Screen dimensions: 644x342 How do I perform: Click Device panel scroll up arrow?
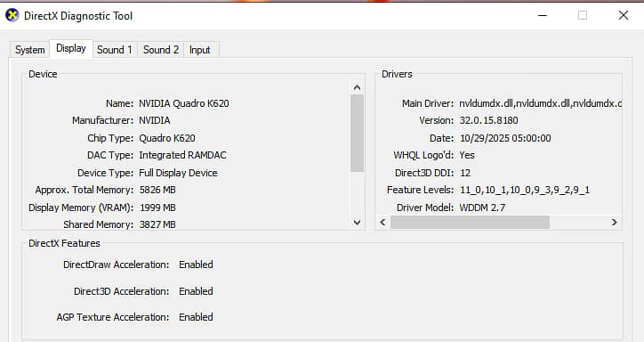[357, 87]
